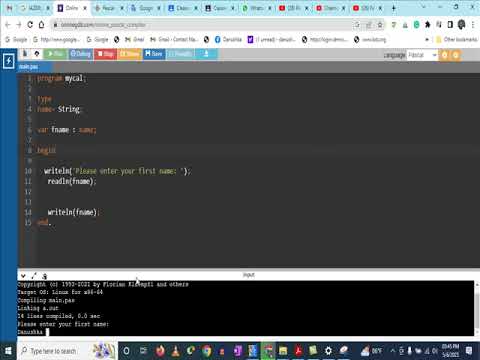The height and width of the screenshot is (360, 480).
Task: Open VLC media player from taskbar
Action: click(176, 351)
